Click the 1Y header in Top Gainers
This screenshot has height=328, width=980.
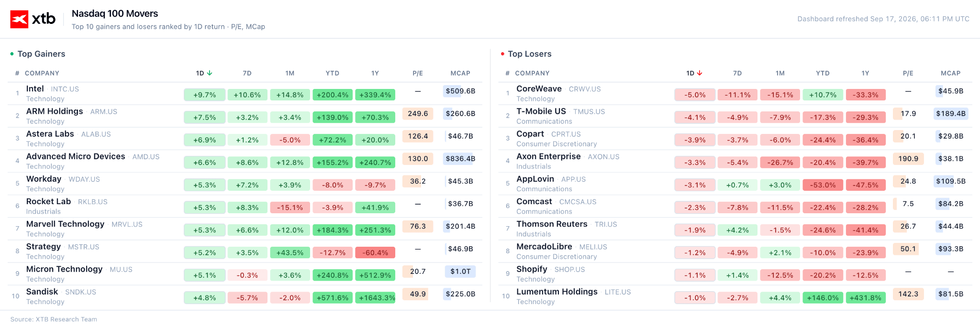375,73
